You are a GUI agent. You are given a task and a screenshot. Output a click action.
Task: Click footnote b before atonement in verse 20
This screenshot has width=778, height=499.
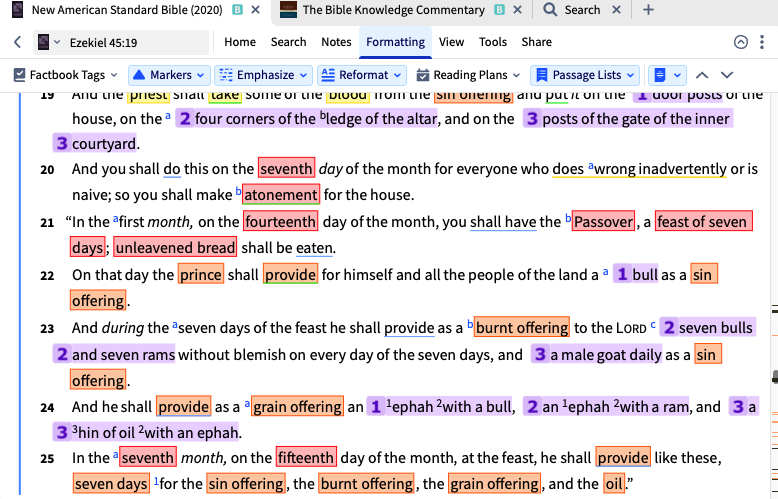[238, 190]
